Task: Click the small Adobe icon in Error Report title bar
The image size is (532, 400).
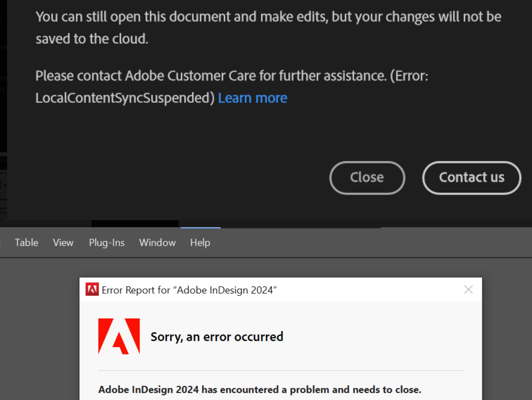Action: [92, 289]
